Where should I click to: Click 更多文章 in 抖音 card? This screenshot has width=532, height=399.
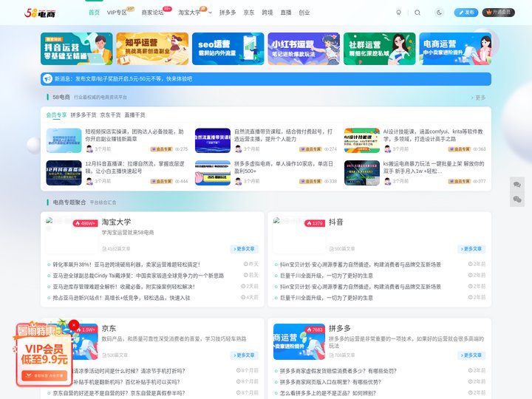click(x=471, y=249)
